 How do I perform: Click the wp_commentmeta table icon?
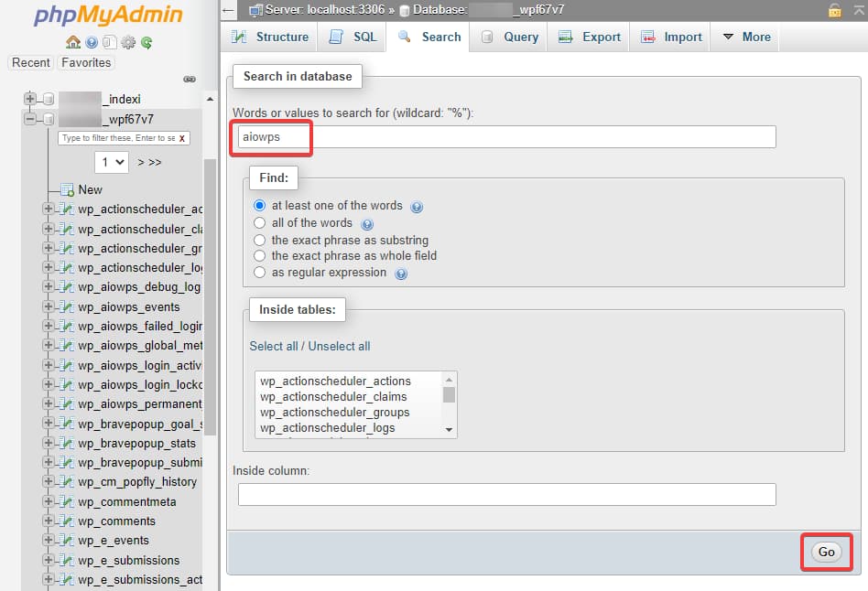(x=67, y=502)
